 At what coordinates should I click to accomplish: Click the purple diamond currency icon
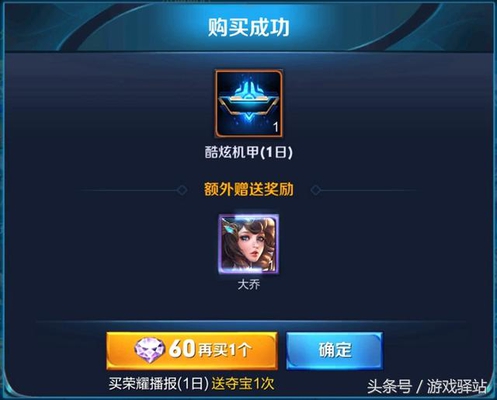coord(149,351)
